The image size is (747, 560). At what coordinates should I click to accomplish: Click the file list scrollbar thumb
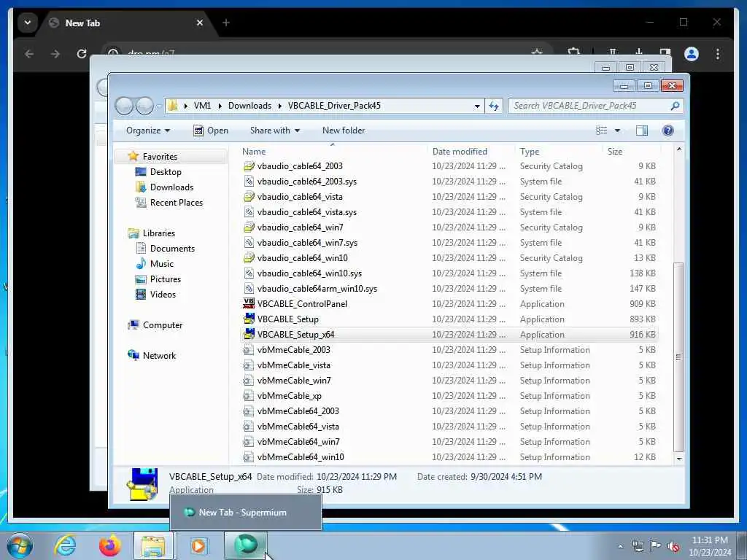(679, 357)
